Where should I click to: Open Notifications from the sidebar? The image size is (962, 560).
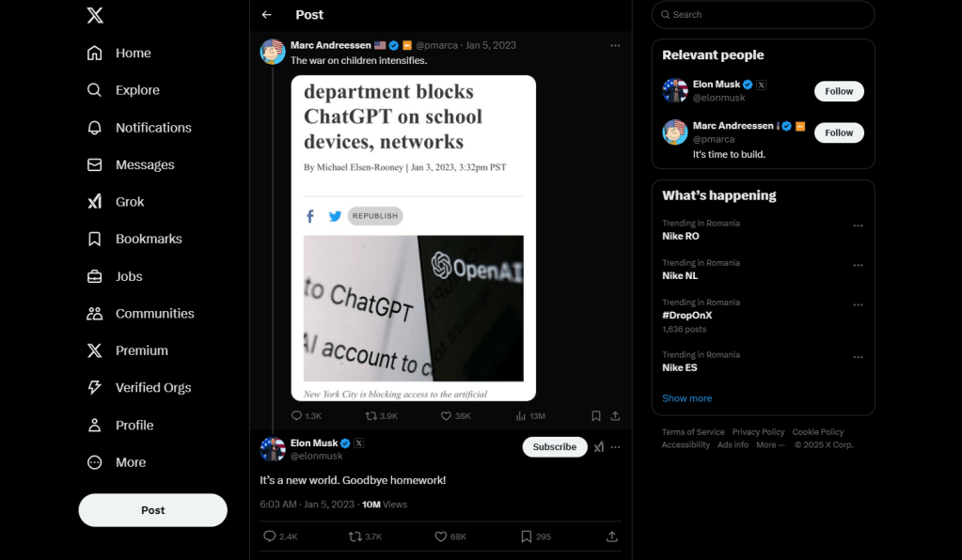[x=152, y=128]
